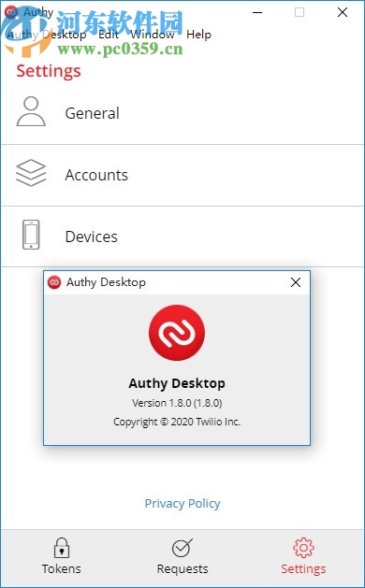Open the Accounts settings row

click(182, 175)
